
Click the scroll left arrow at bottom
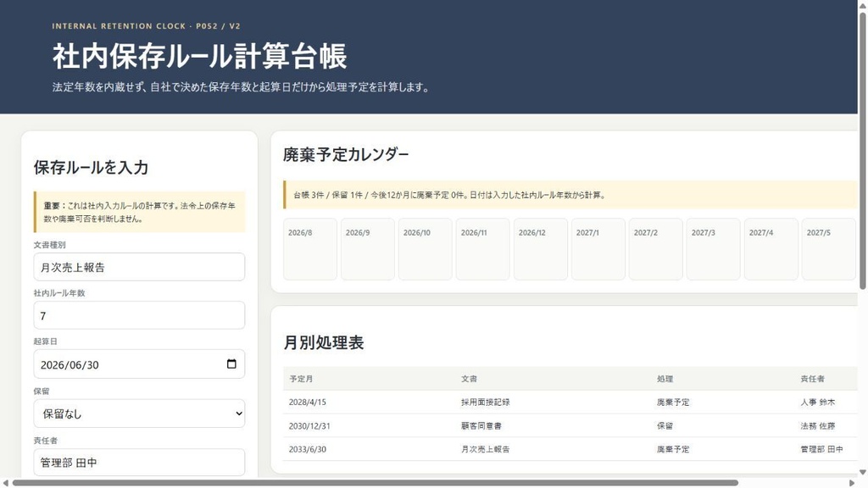click(6, 483)
